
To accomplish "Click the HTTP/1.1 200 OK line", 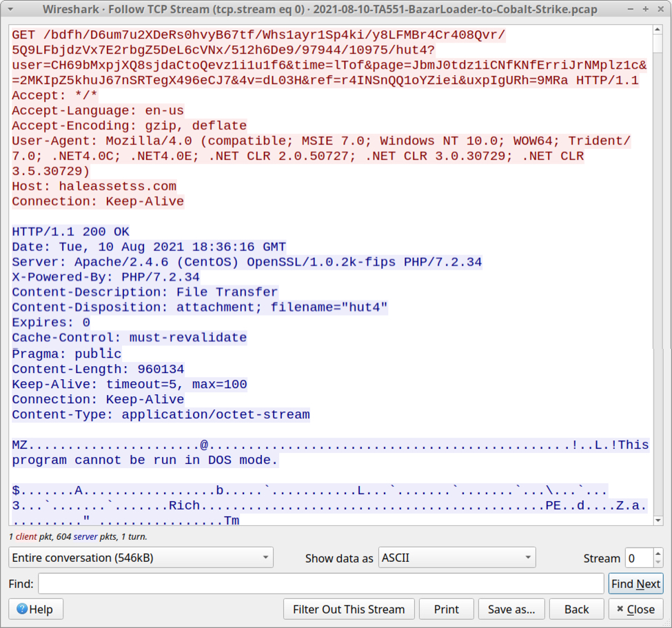I will pyautogui.click(x=71, y=232).
